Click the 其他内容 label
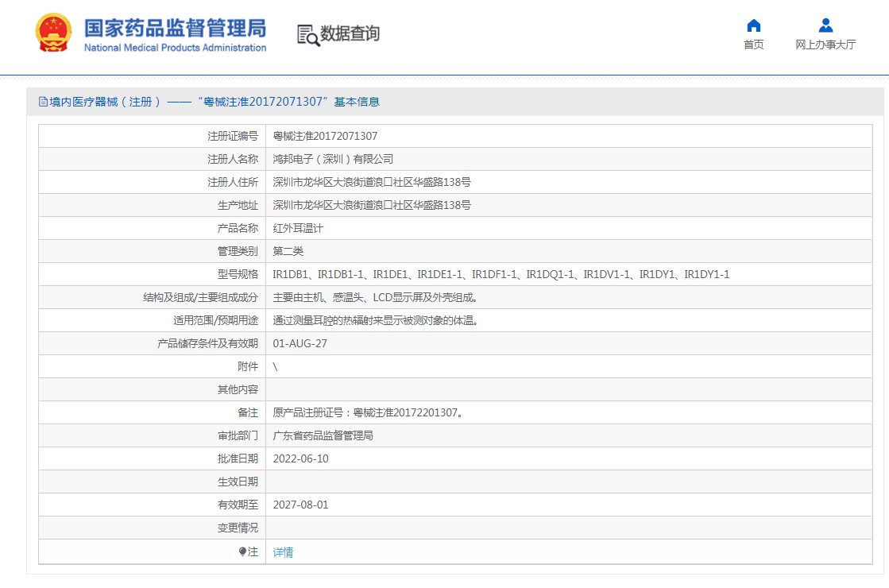889x588 pixels. click(238, 389)
